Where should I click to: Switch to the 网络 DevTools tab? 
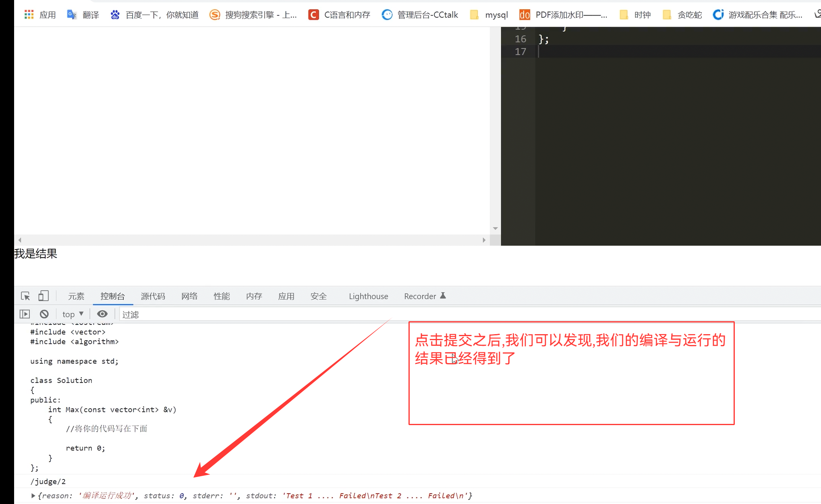point(189,296)
